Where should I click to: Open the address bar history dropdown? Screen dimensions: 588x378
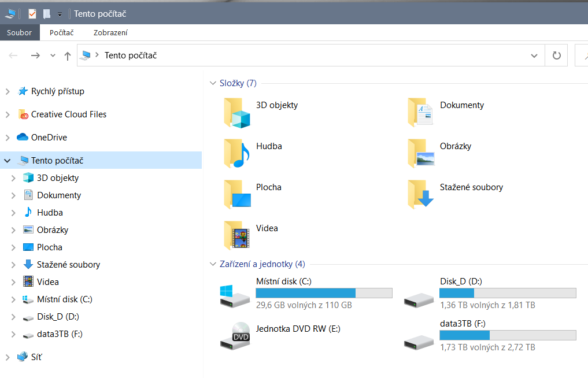pos(534,56)
